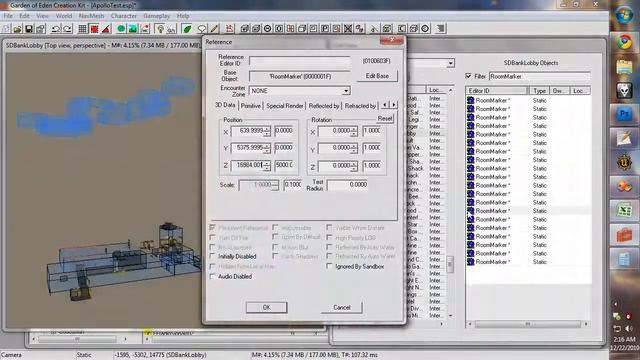Click the Windows Start orb
Image resolution: width=640 pixels, height=360 pixels.
(624, 16)
